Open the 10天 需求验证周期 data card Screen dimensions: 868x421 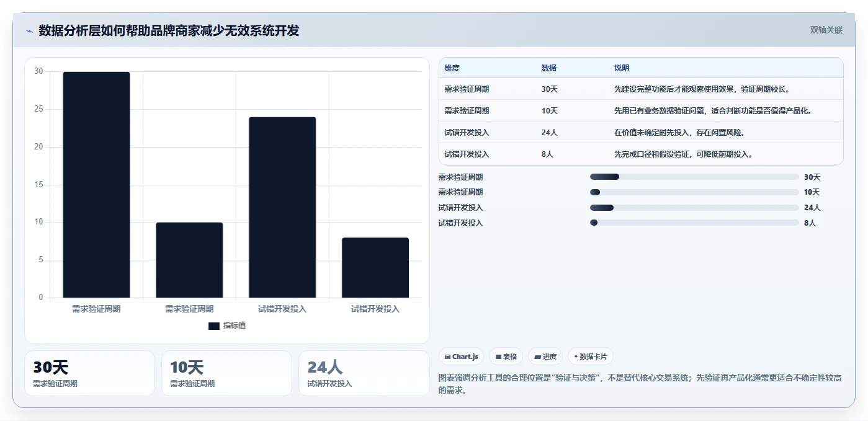[x=226, y=373]
